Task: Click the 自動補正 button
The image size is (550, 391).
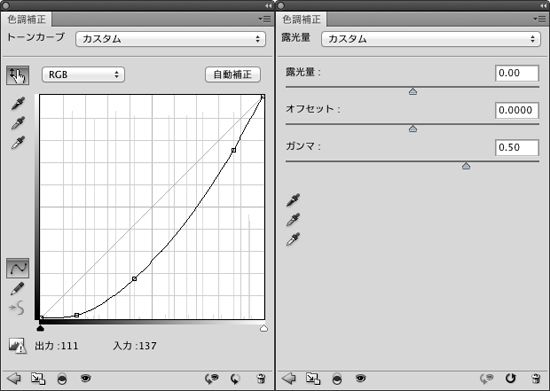Action: [233, 75]
